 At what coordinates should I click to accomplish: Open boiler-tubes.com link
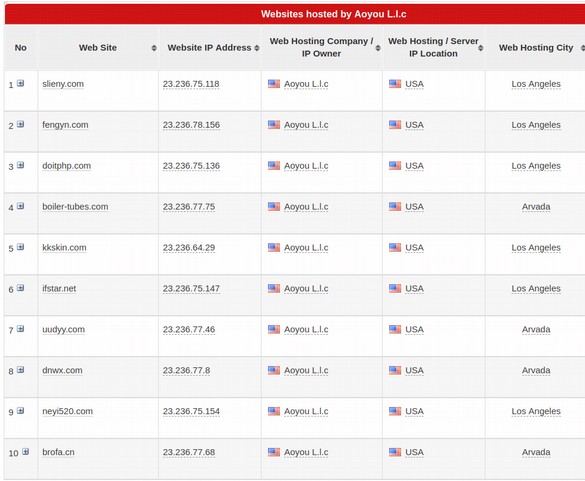pos(75,207)
